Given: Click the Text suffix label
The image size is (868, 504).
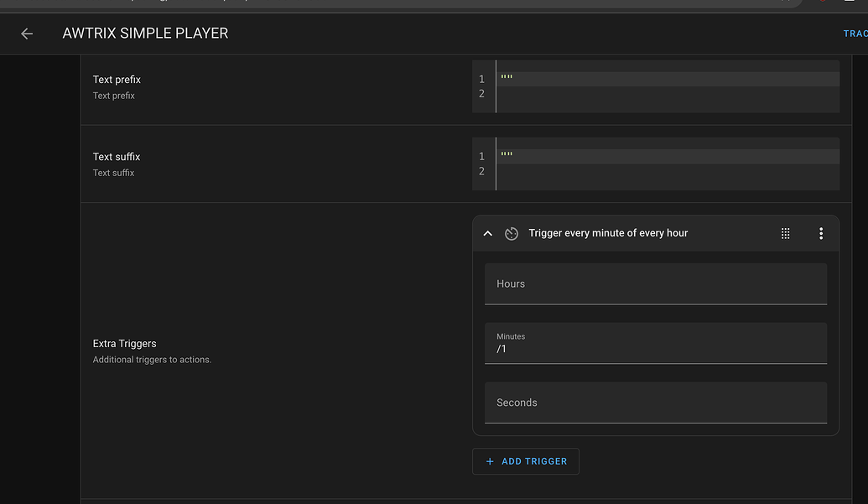Looking at the screenshot, I should pyautogui.click(x=117, y=157).
